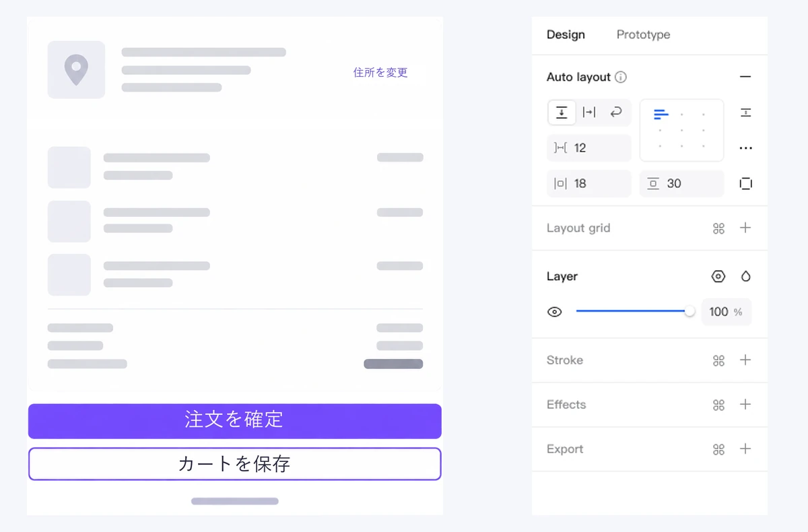
Task: Open auto layout advanced settings ellipsis
Action: click(745, 148)
